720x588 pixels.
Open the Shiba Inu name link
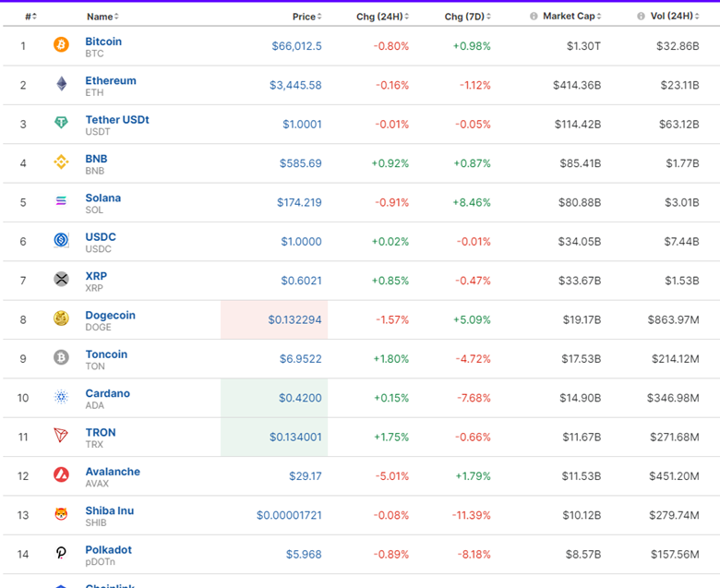109,510
